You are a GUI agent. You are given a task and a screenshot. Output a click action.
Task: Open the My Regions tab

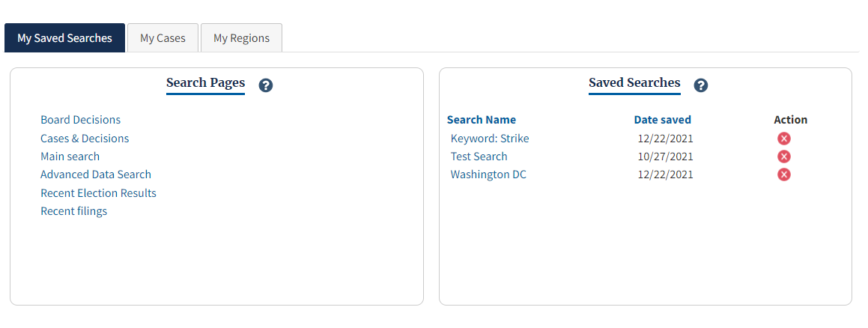point(241,38)
